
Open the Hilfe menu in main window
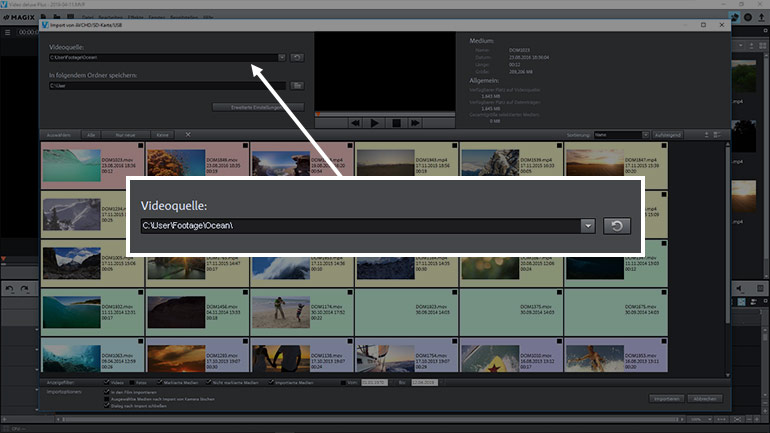208,18
